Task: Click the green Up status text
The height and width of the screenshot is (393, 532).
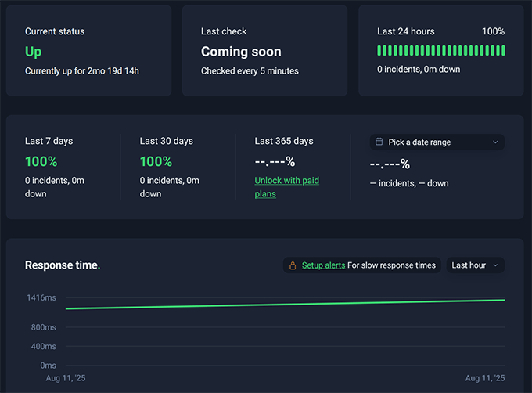Action: (x=33, y=52)
